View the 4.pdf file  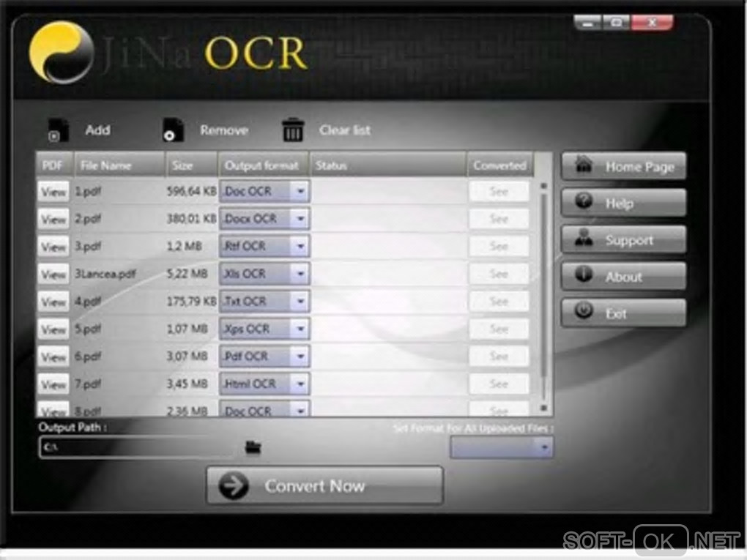coord(53,302)
